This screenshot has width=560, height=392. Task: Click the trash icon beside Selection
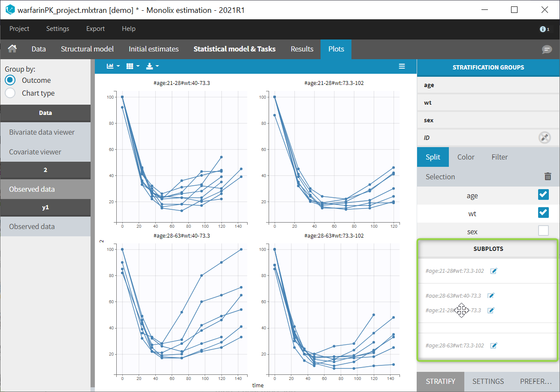pyautogui.click(x=548, y=177)
